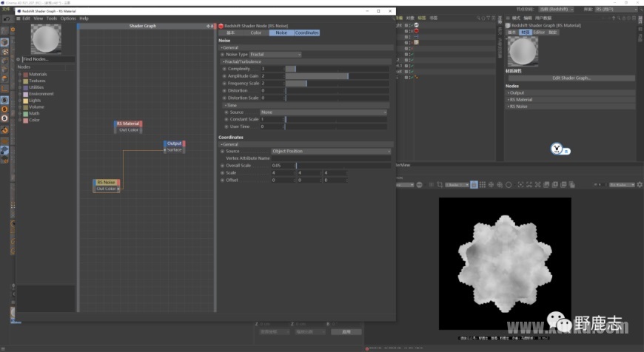Switch to the Coordinates tab of the RS Noise node
Image resolution: width=644 pixels, height=352 pixels.
(306, 33)
